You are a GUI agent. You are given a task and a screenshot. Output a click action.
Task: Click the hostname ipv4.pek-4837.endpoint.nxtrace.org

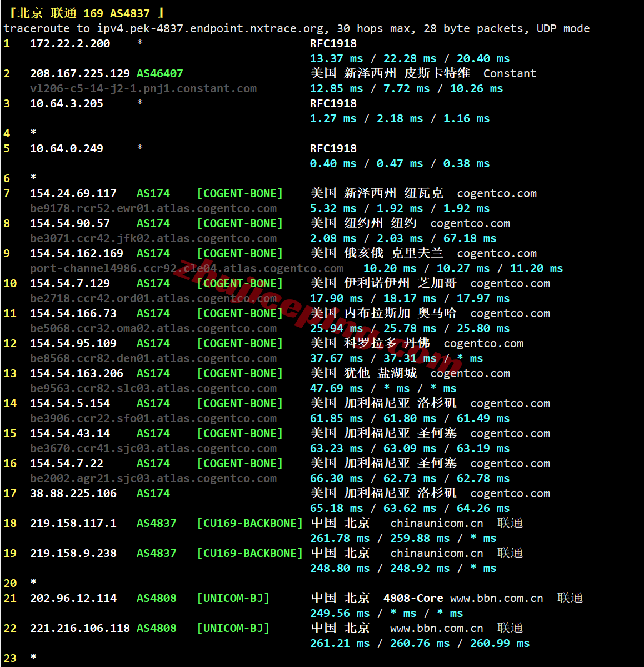click(211, 28)
